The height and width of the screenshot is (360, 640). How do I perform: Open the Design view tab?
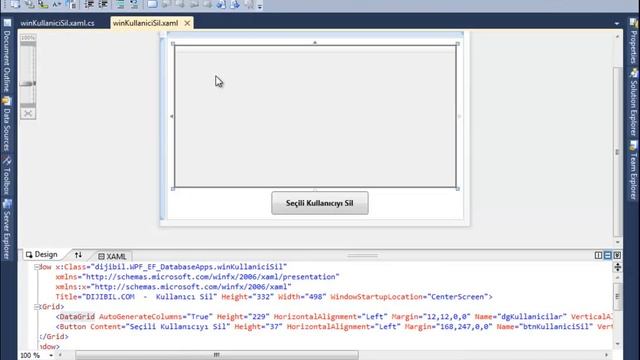[x=42, y=255]
